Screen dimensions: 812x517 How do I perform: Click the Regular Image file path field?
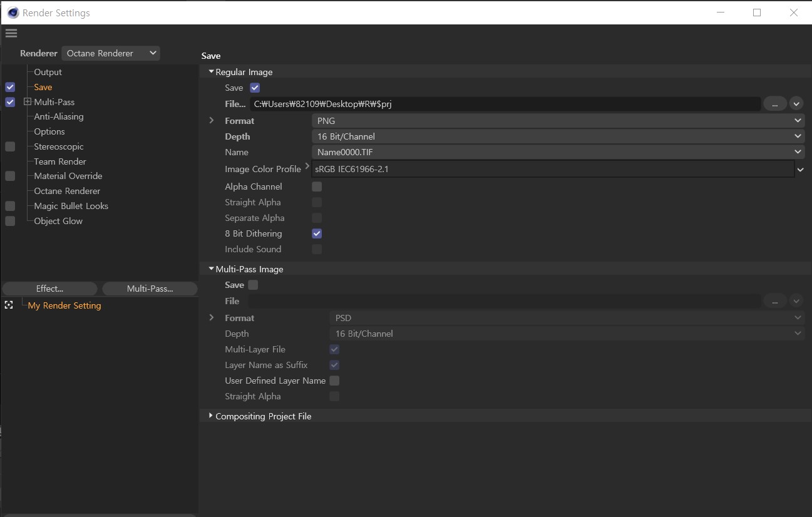point(505,104)
